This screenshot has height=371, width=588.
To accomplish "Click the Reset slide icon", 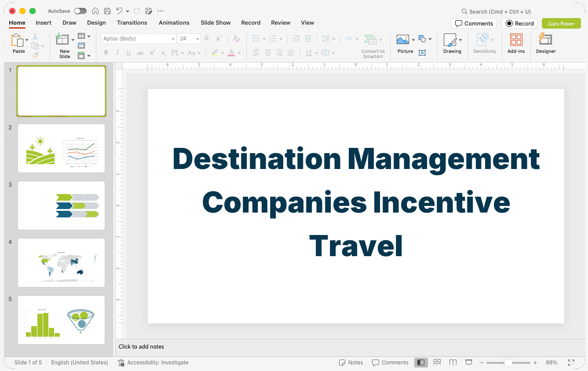I will coord(81,45).
